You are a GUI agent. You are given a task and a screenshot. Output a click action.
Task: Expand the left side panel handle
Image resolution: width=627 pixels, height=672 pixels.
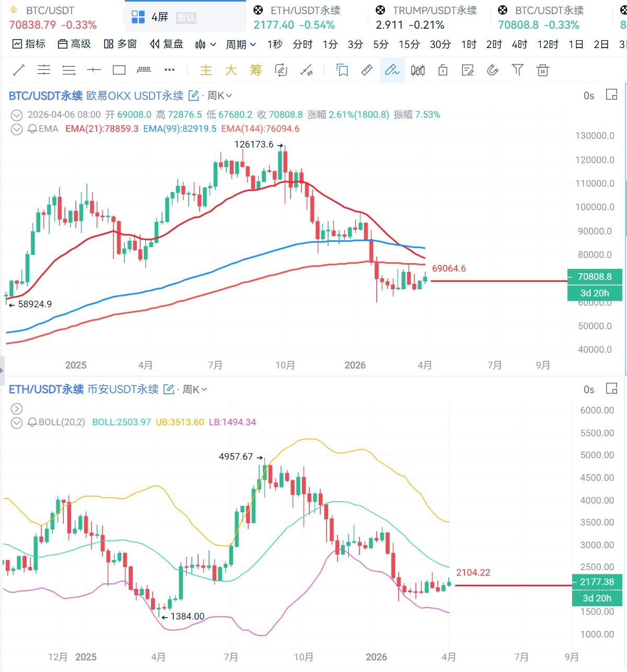[2, 370]
